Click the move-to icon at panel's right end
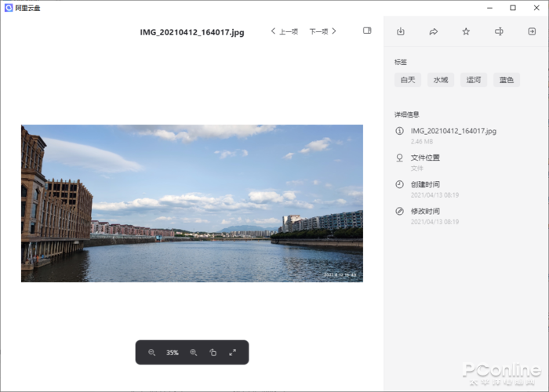This screenshot has height=392, width=549. click(x=532, y=31)
